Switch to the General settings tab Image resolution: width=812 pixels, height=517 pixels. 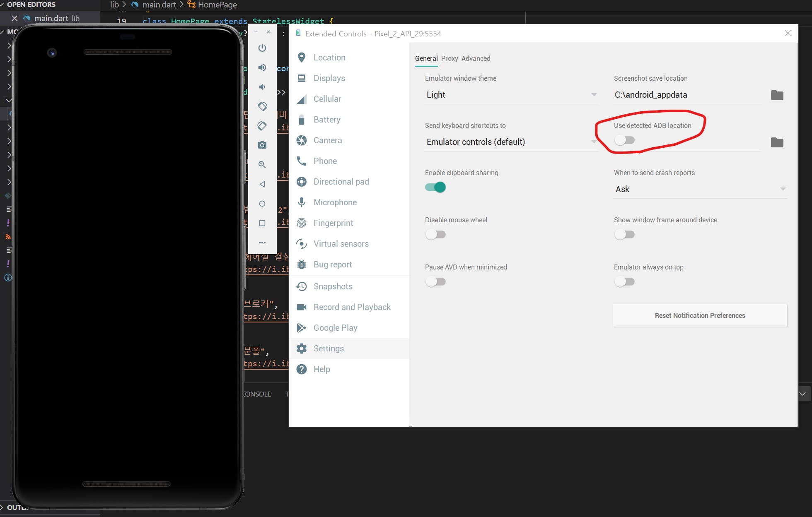426,58
